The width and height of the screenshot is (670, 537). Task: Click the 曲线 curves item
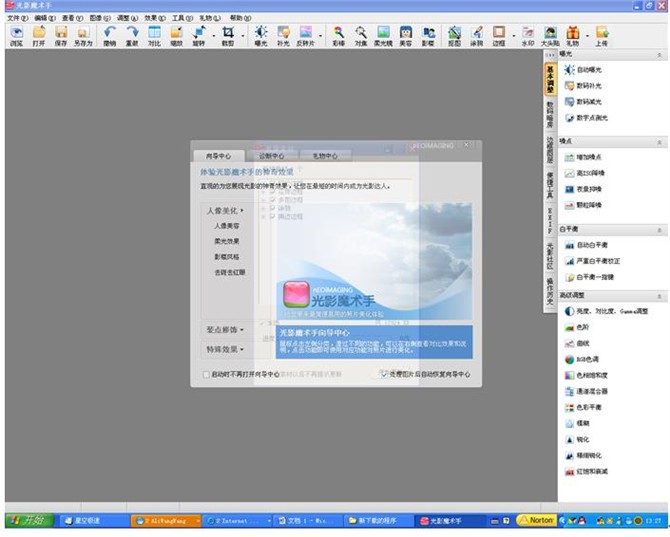pyautogui.click(x=577, y=343)
